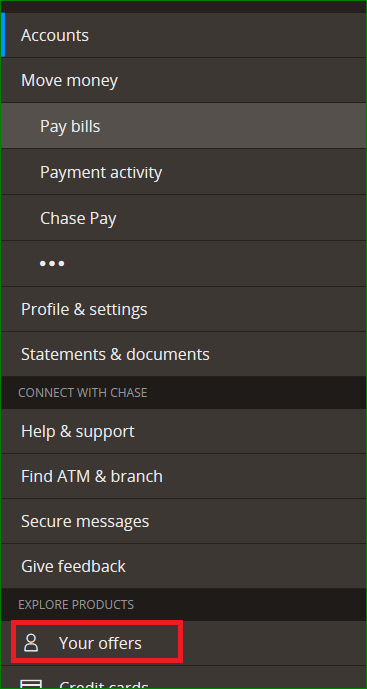Collapse the Move money section
This screenshot has width=367, height=689.
(184, 80)
